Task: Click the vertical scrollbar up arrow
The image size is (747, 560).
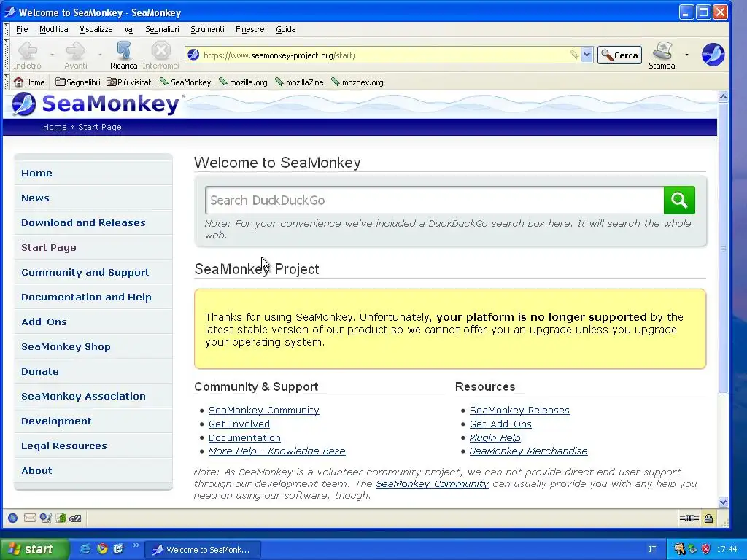Action: (x=723, y=97)
